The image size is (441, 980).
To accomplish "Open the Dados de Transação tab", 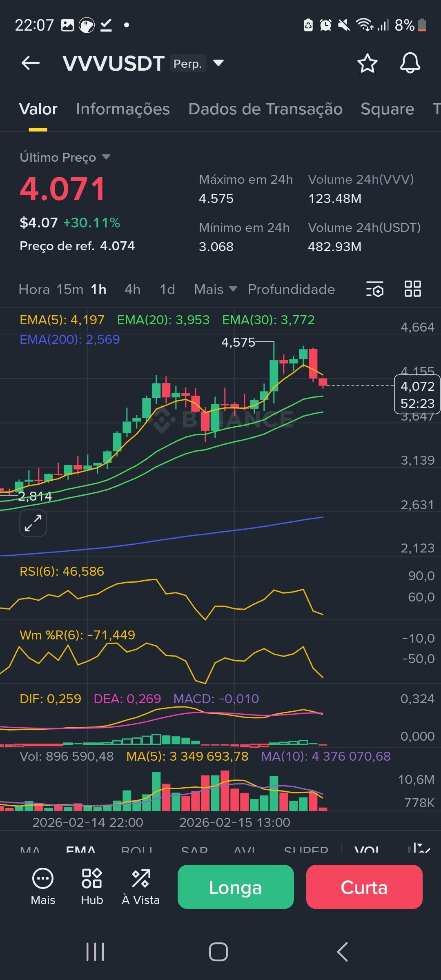I will [x=265, y=109].
